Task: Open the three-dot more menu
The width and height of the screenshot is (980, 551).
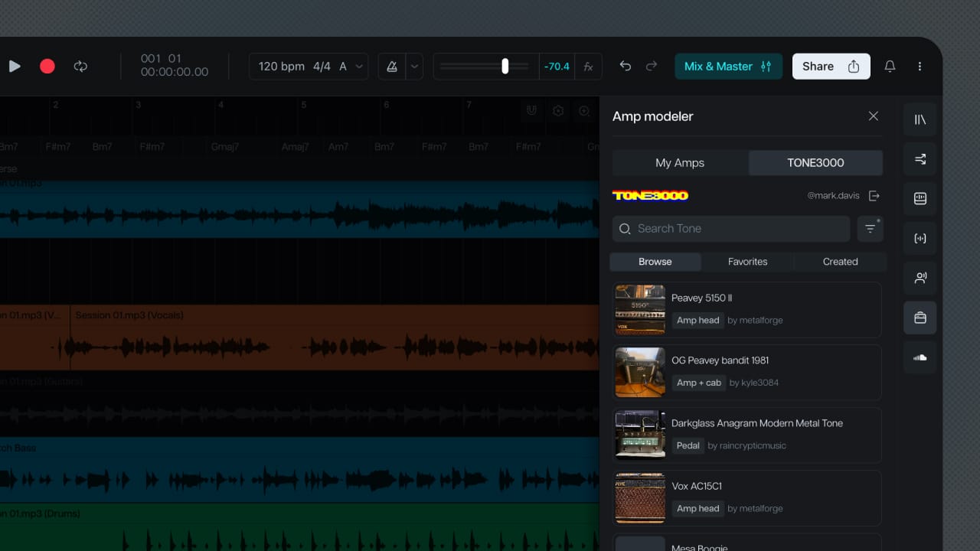Action: point(920,67)
